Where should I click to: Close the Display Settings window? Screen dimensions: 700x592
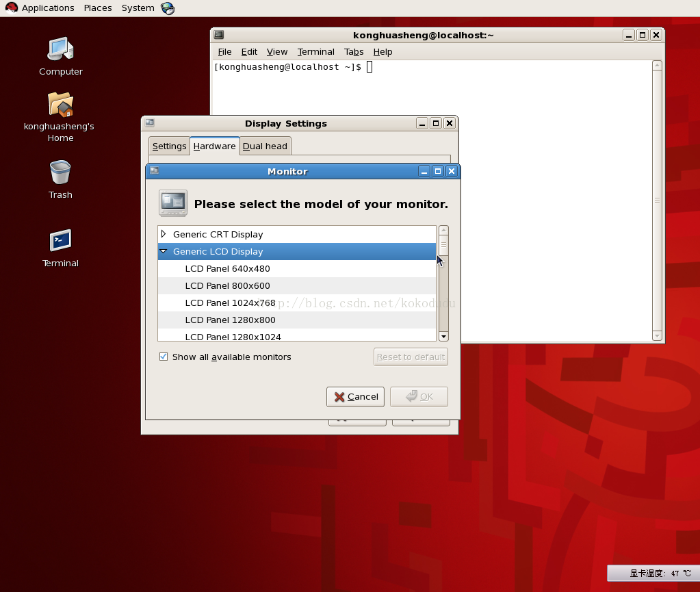[450, 123]
